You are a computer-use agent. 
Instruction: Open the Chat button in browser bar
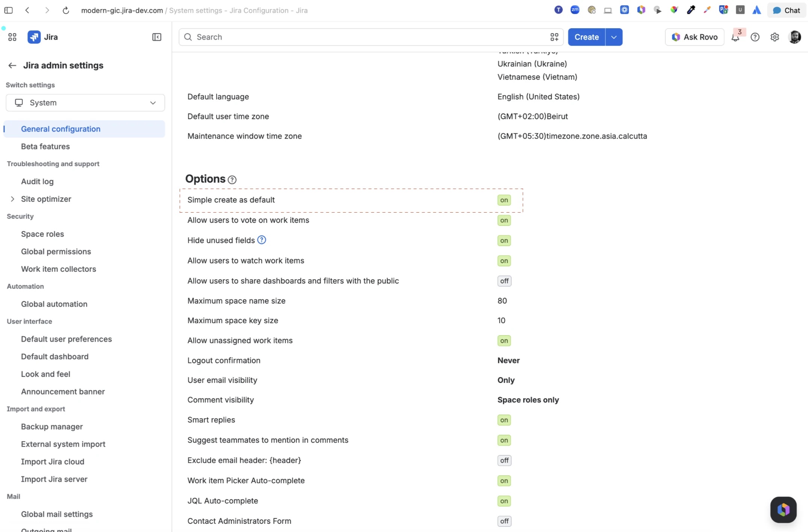[x=787, y=11]
